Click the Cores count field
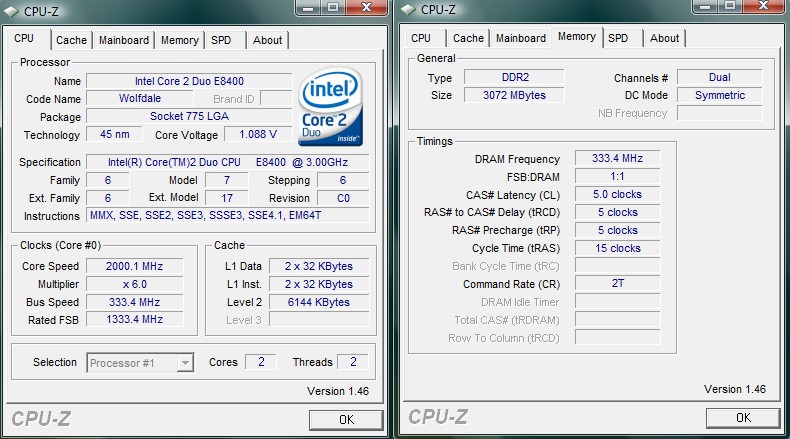Screen dimensions: 790x439 tap(261, 362)
